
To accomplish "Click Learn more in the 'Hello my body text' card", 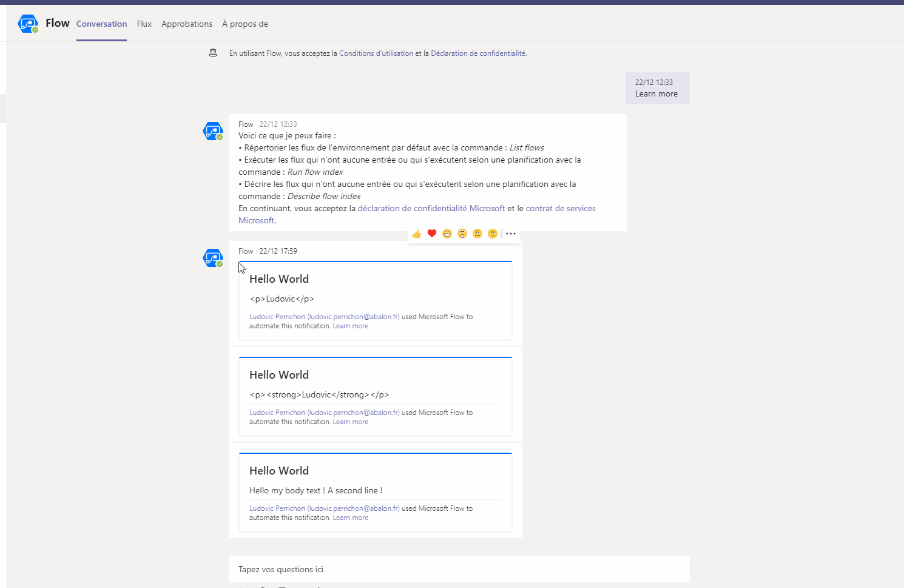I will pos(351,518).
